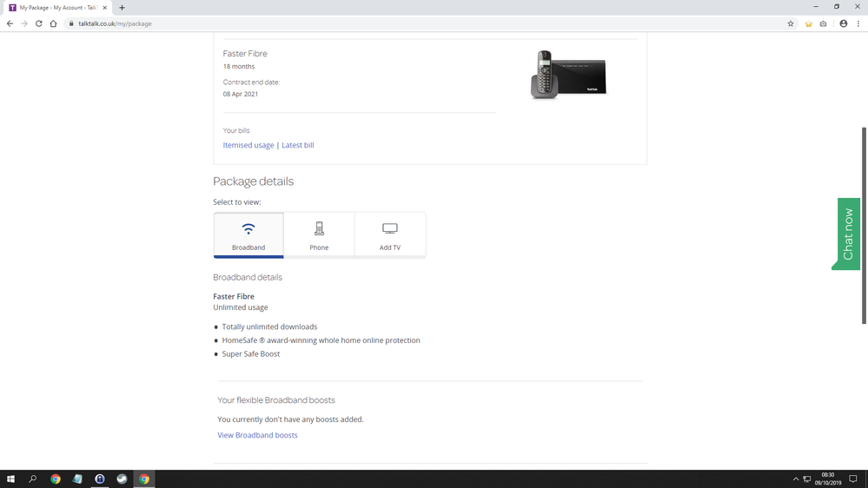Switch to the Phone package tab
The width and height of the screenshot is (868, 488).
point(319,234)
